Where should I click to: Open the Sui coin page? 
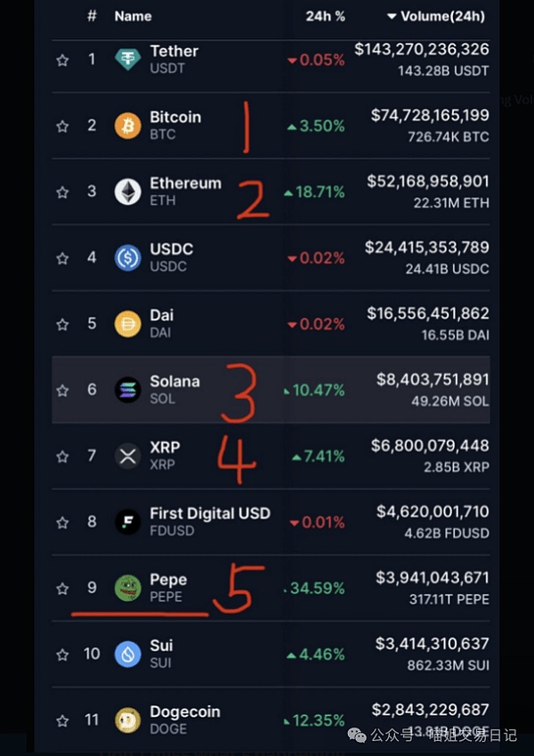(161, 646)
